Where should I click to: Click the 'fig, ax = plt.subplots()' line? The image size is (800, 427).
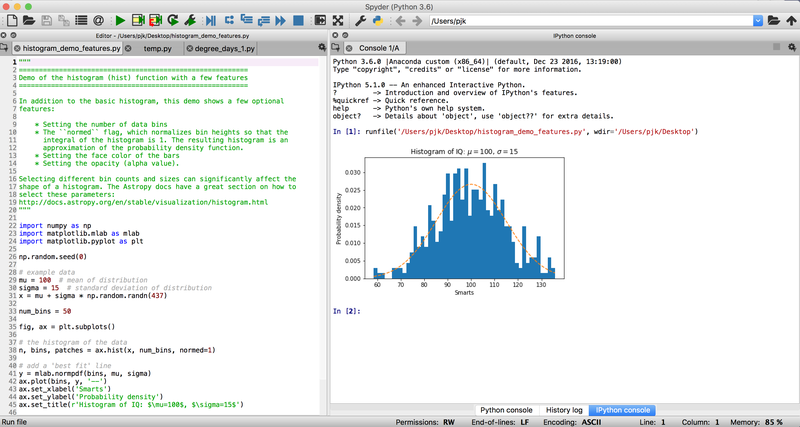(x=67, y=326)
